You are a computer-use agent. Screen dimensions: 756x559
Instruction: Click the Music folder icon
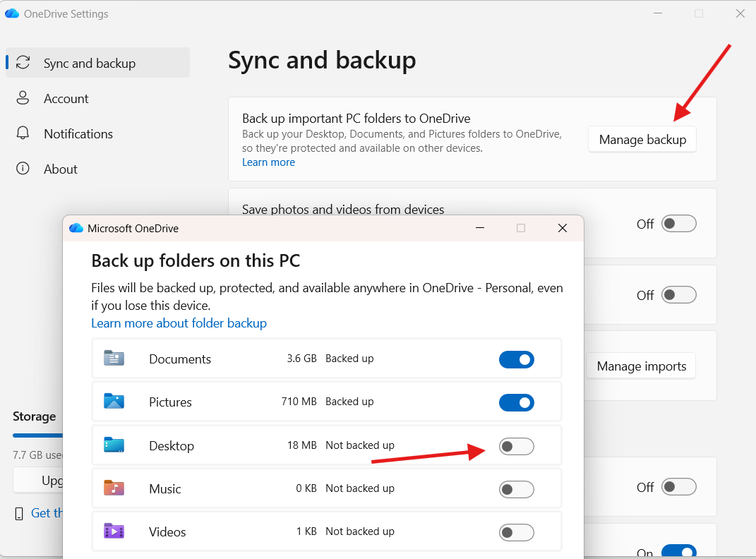pyautogui.click(x=114, y=488)
